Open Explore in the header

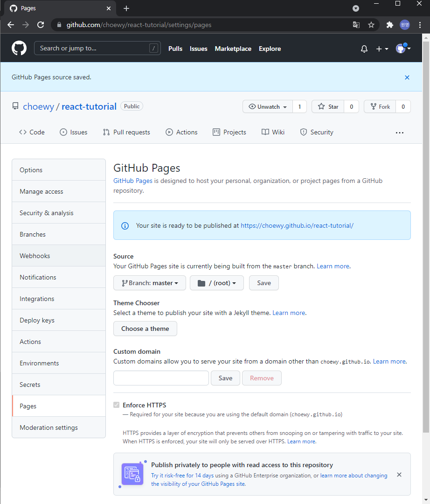(270, 49)
